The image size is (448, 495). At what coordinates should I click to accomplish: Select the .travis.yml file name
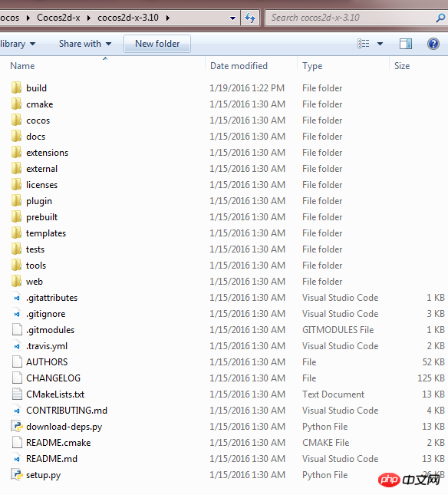[x=47, y=346]
